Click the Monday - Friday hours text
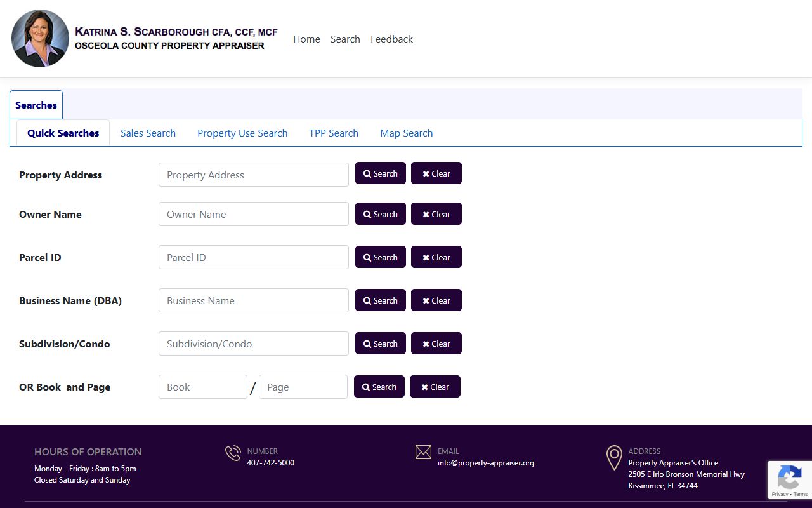This screenshot has width=812, height=508. pyautogui.click(x=85, y=469)
